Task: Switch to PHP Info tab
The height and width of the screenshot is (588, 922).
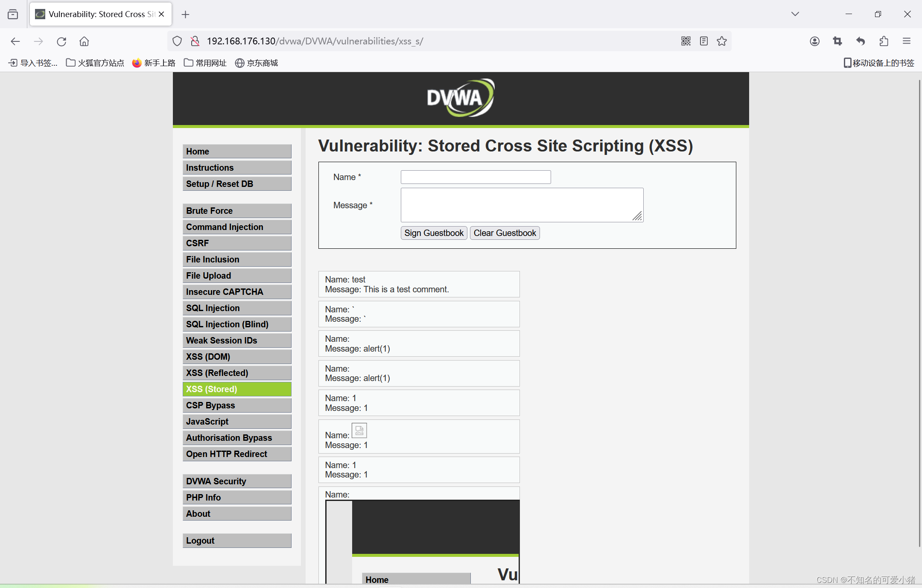Action: (x=204, y=497)
